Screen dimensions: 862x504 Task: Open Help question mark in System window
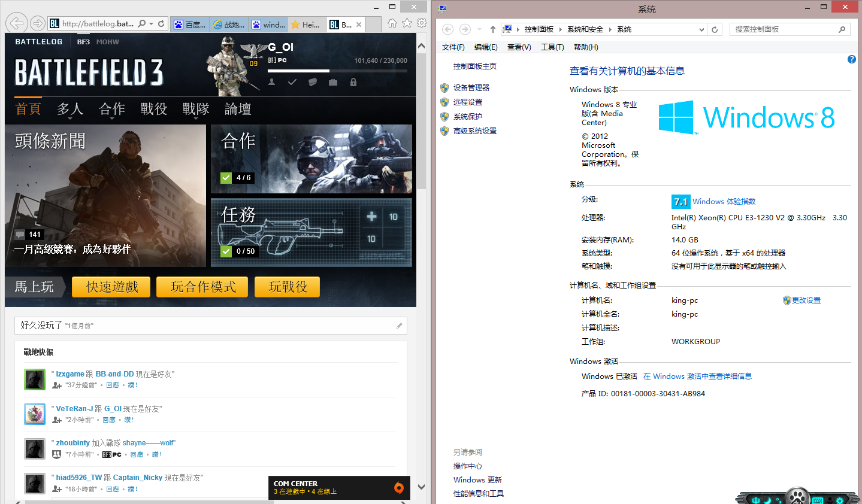(x=852, y=59)
